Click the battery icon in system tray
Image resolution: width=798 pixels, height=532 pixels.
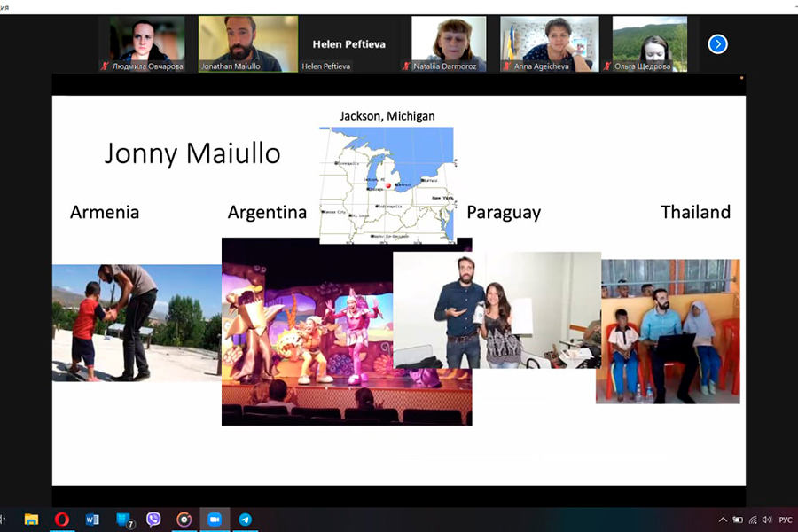[x=738, y=520]
